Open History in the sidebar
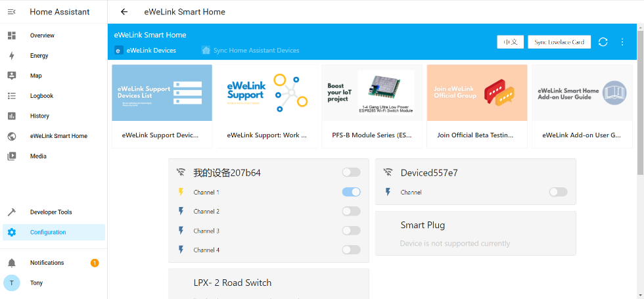Image resolution: width=644 pixels, height=299 pixels. [53, 116]
